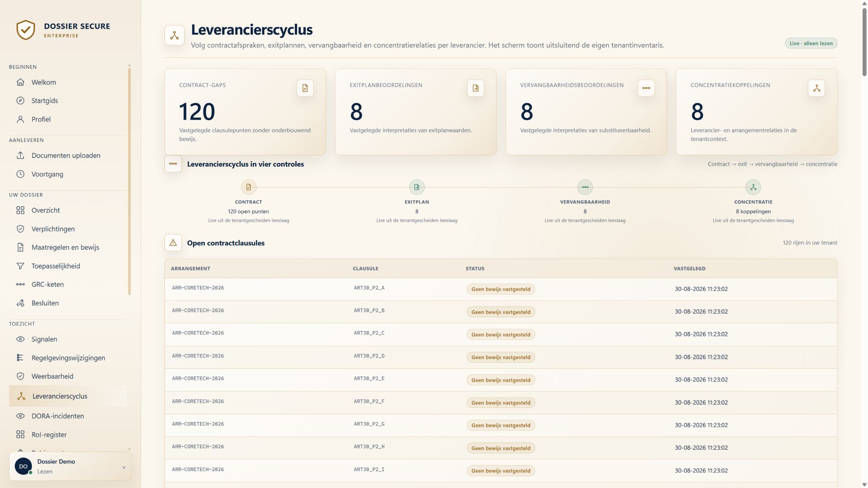The width and height of the screenshot is (868, 488).
Task: Click the eye icon beside DORA-incidenten
Action: coord(20,416)
